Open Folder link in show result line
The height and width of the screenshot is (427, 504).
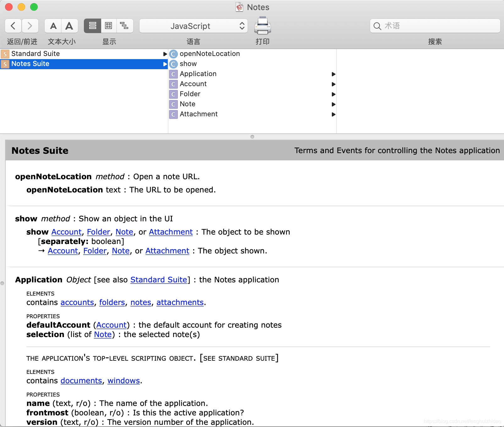95,251
